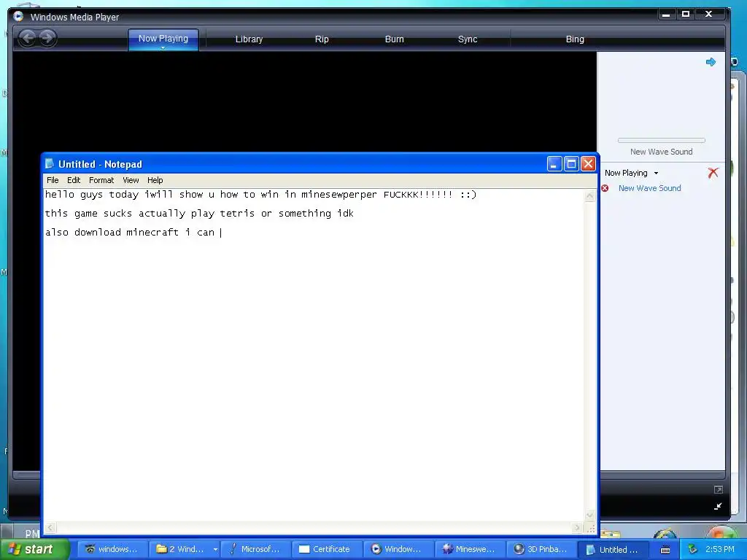Expand Now Playing tab dropdown arrow
The height and width of the screenshot is (560, 747).
(163, 48)
